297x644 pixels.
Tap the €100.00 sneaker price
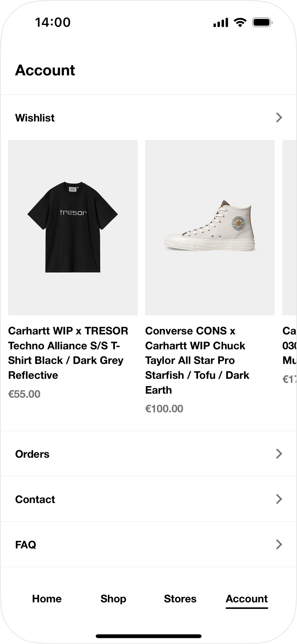pos(164,409)
